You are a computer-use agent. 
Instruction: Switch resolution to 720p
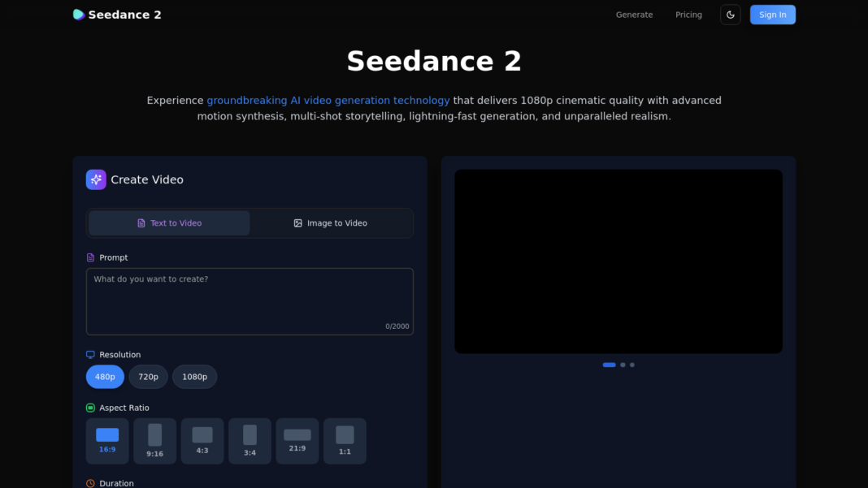[x=148, y=377]
